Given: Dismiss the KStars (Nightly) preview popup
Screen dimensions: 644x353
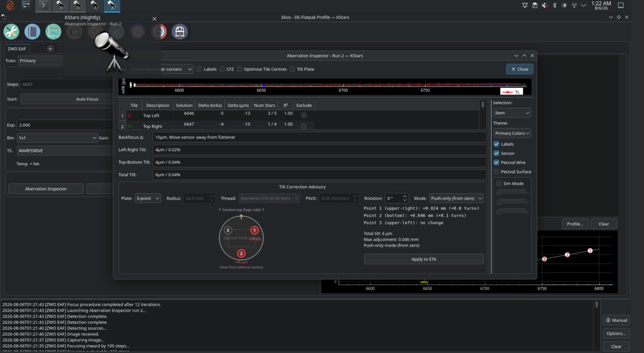Looking at the screenshot, I should click(x=155, y=19).
